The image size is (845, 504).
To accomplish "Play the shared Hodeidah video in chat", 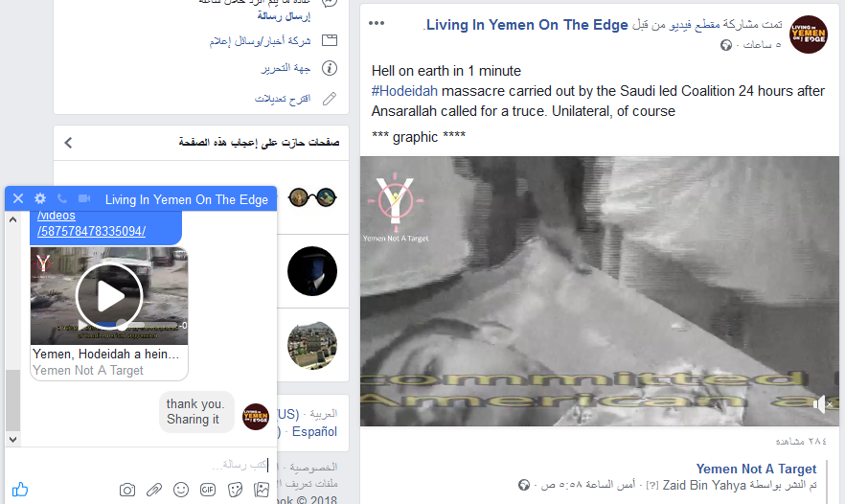I will click(x=109, y=296).
